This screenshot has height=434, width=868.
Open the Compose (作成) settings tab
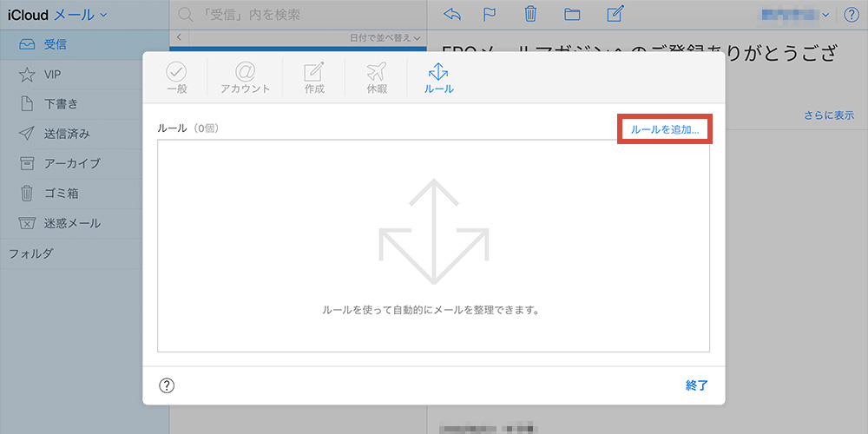tap(314, 77)
